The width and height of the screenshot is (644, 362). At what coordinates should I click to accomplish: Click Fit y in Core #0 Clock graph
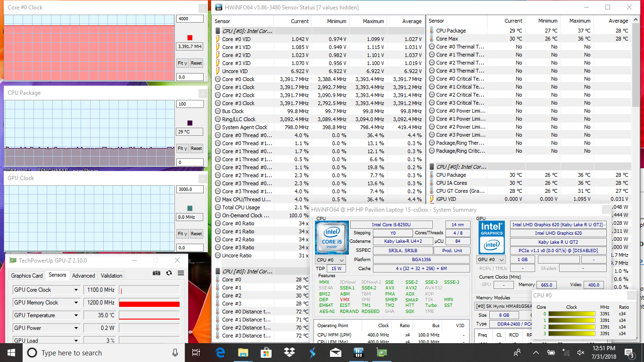tap(182, 63)
